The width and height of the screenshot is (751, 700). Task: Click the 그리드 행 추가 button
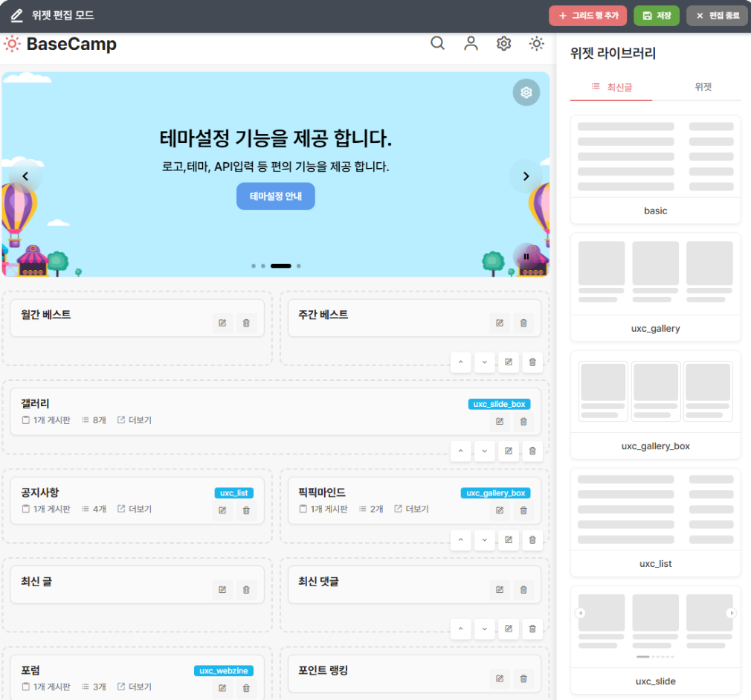587,16
